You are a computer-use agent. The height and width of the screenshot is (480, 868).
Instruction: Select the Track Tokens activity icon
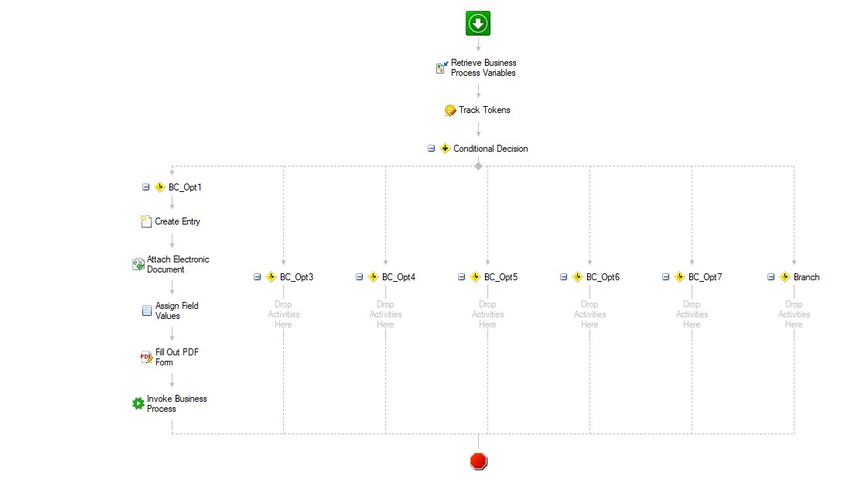pos(450,110)
